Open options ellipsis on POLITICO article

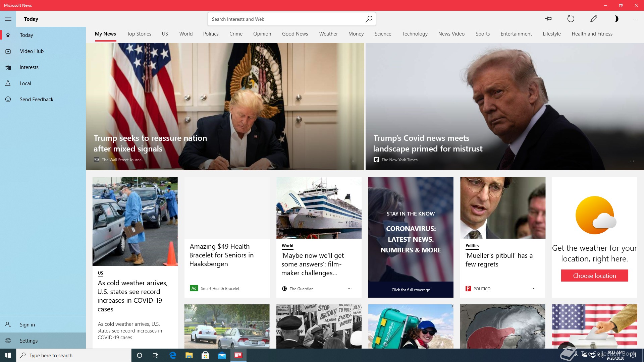click(533, 289)
